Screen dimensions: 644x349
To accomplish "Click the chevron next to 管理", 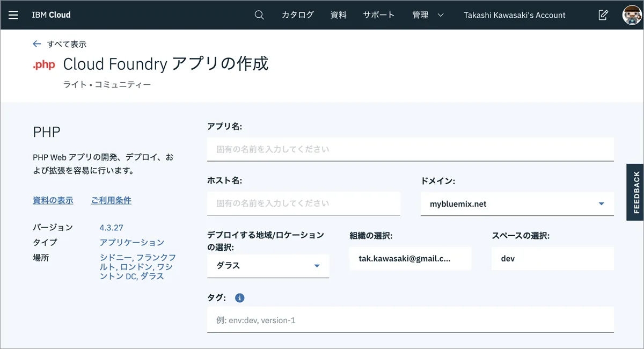I will click(x=441, y=15).
